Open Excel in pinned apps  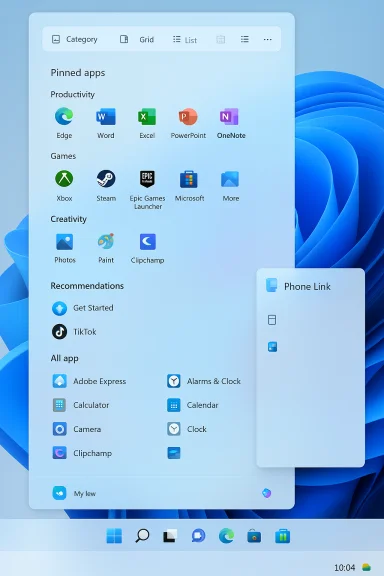point(147,123)
